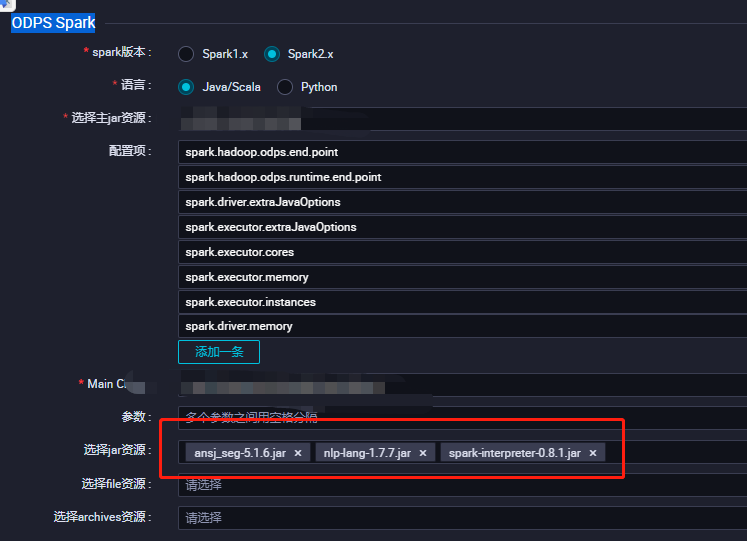The width and height of the screenshot is (747, 541).
Task: Focus the 参数 parameters input field
Action: pos(462,418)
